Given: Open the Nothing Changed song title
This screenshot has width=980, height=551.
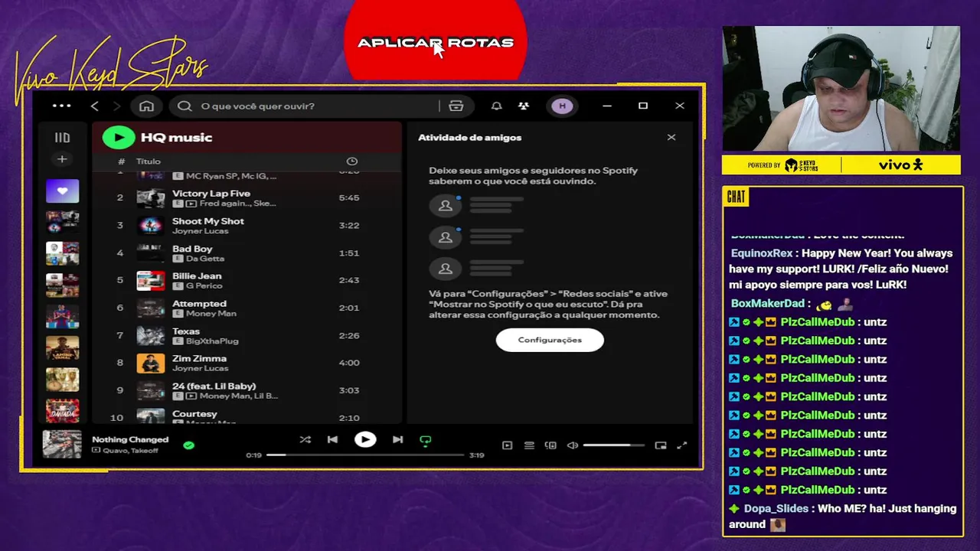Looking at the screenshot, I should tap(130, 439).
